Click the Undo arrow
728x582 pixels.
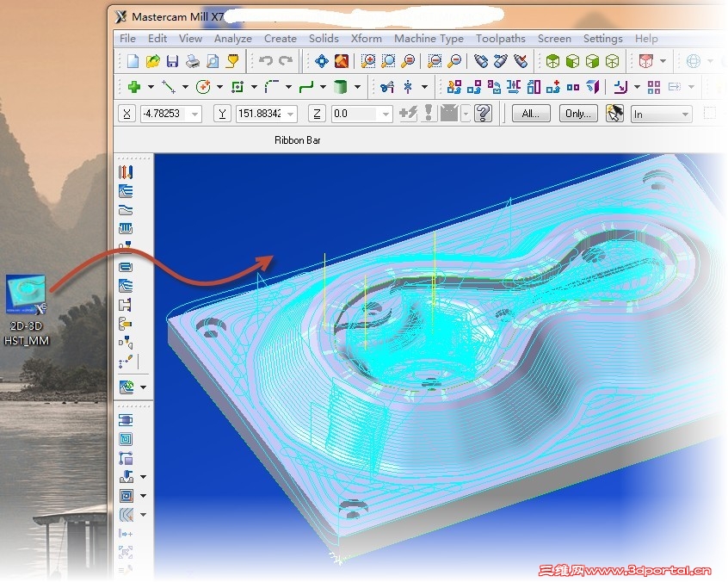point(266,61)
